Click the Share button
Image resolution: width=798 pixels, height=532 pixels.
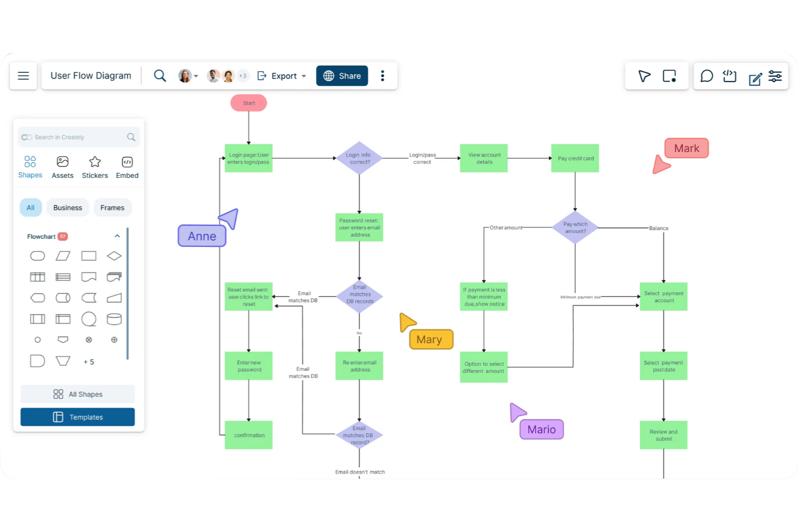pos(342,75)
